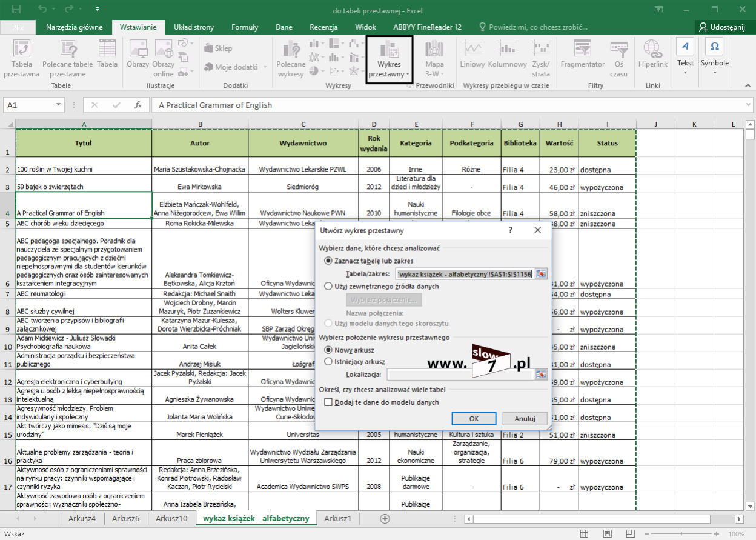
Task: Click the Oś czasu filter icon
Action: coord(618,59)
